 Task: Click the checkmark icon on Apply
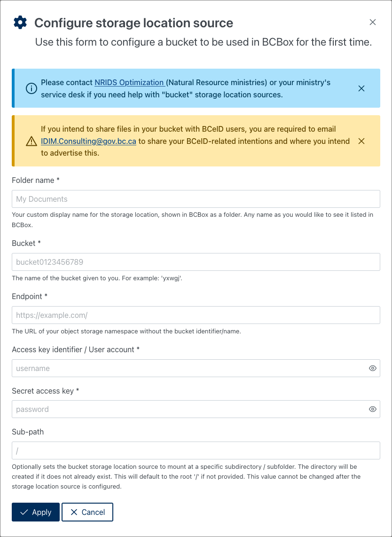tap(24, 513)
